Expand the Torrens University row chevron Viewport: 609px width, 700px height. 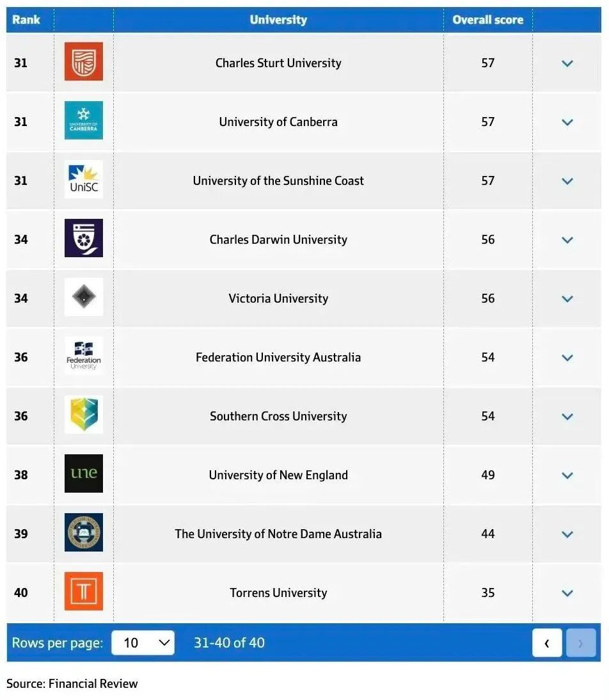point(567,593)
